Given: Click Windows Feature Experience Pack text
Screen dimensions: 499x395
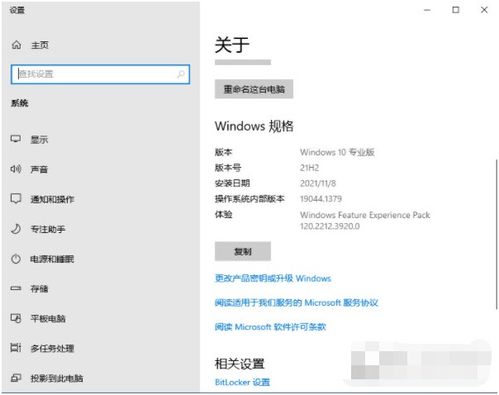Looking at the screenshot, I should [365, 215].
